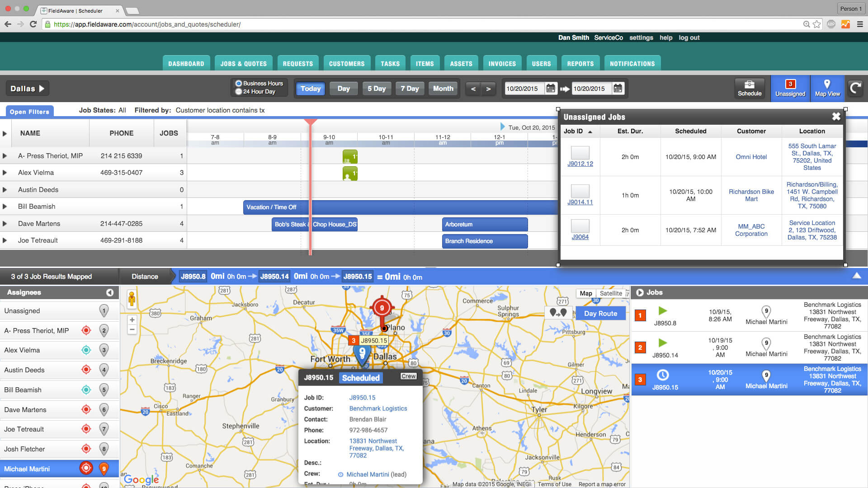Open the start date calendar picker
This screenshot has height=488, width=868.
tap(550, 89)
